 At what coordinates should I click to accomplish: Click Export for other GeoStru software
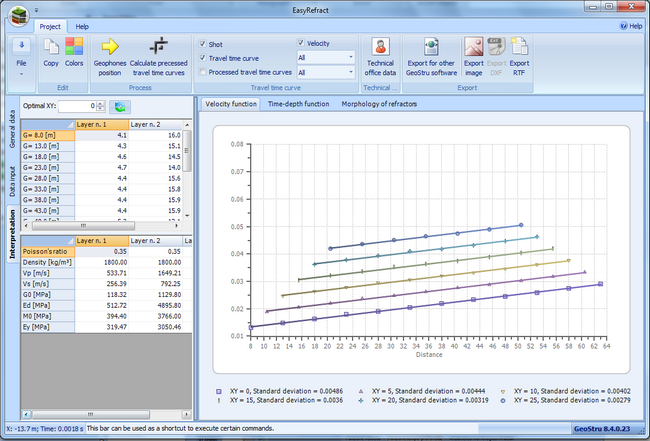[431, 46]
